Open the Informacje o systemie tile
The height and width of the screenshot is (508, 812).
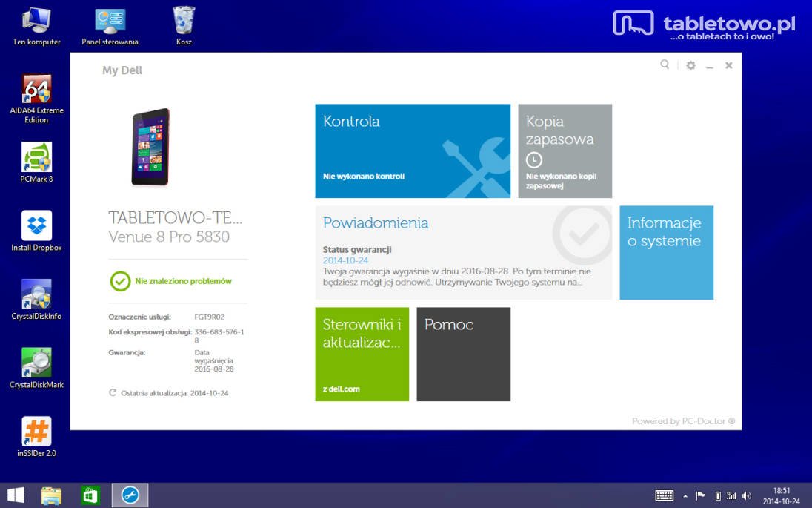pyautogui.click(x=667, y=252)
